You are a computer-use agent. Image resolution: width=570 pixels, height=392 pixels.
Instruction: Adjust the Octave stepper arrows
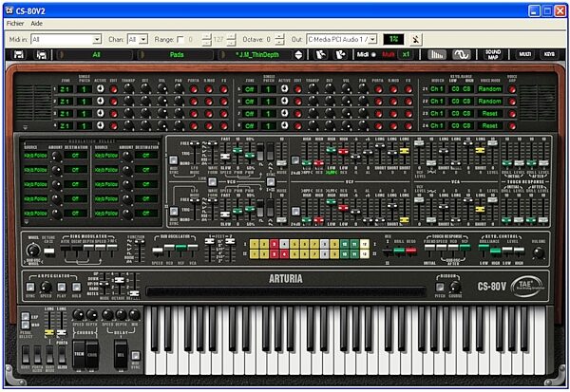point(279,39)
